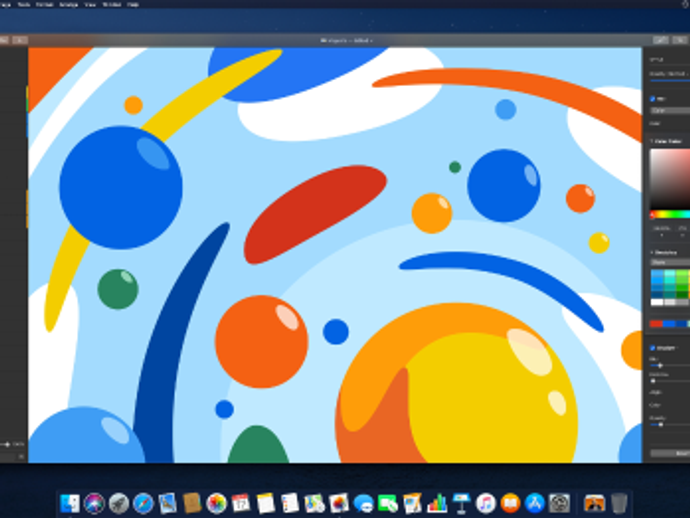Image resolution: width=690 pixels, height=518 pixels.
Task: Pick the red swatch in bottom strip
Action: 656,324
